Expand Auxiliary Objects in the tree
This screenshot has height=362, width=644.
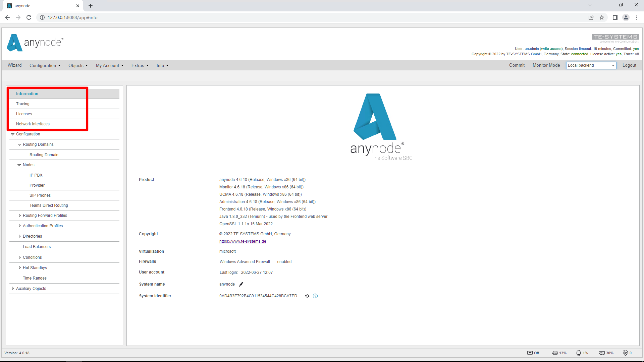pyautogui.click(x=13, y=289)
